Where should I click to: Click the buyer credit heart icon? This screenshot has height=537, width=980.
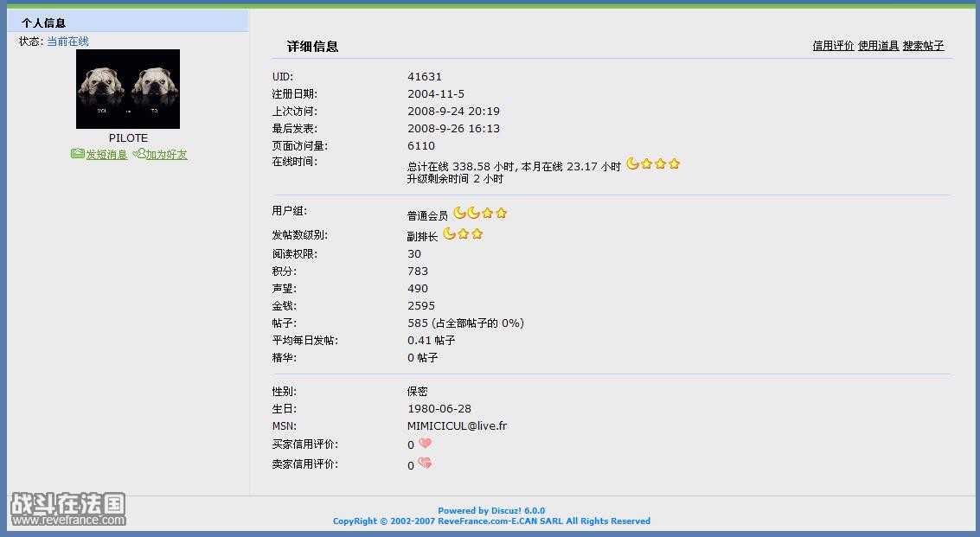point(425,443)
